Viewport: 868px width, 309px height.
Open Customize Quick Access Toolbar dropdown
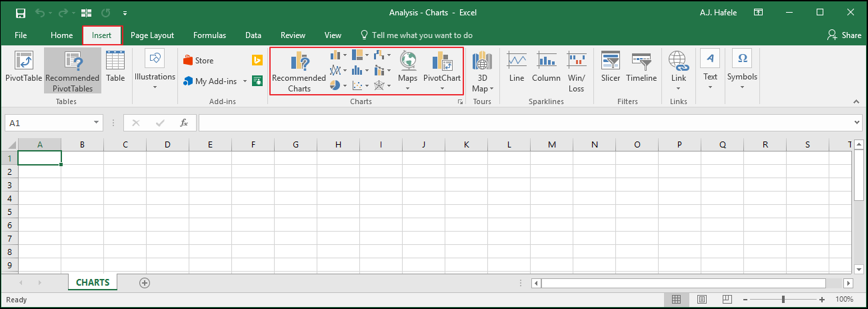[x=125, y=13]
